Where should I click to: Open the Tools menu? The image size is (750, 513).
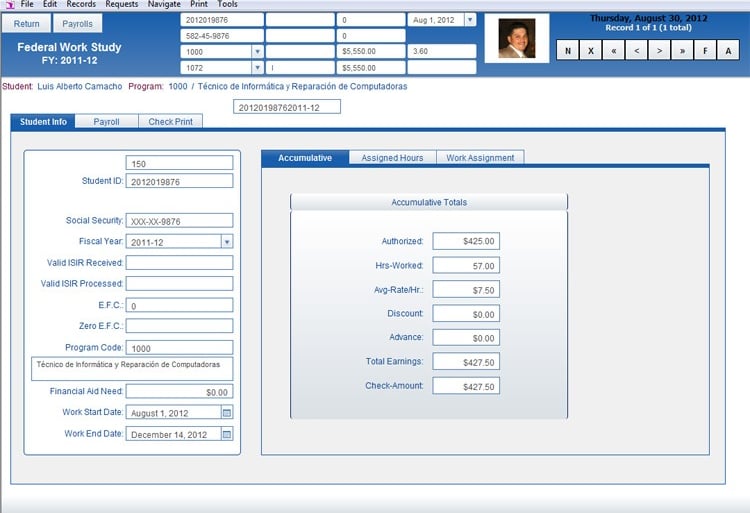tap(227, 4)
